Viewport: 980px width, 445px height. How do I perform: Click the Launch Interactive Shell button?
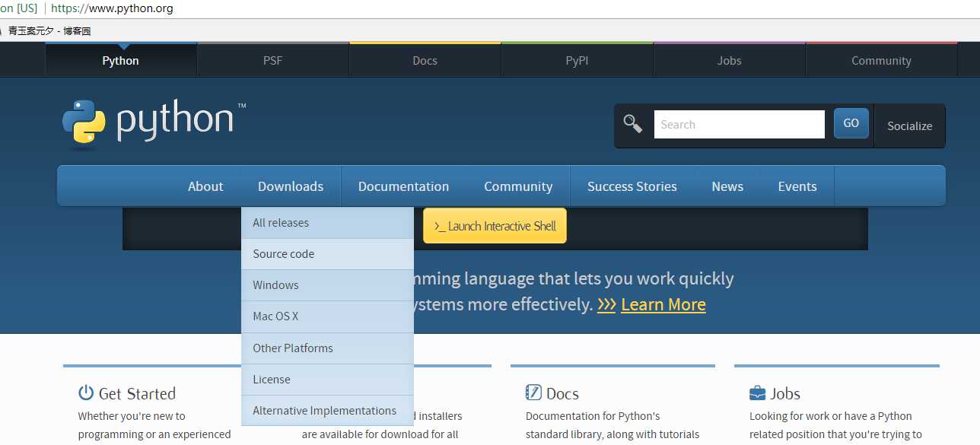(x=495, y=226)
